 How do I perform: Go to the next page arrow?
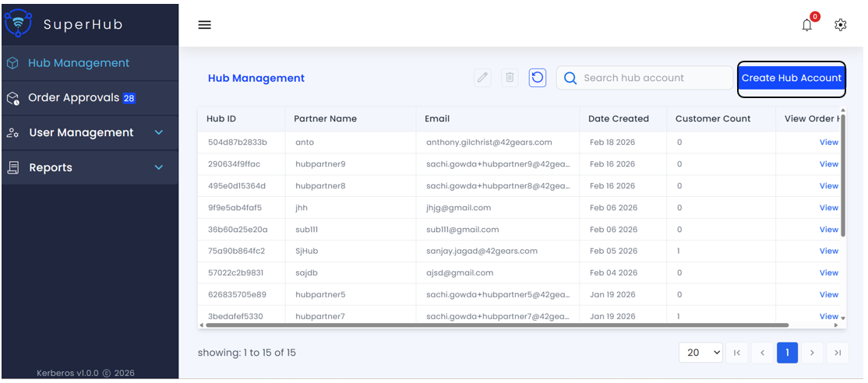(x=812, y=353)
